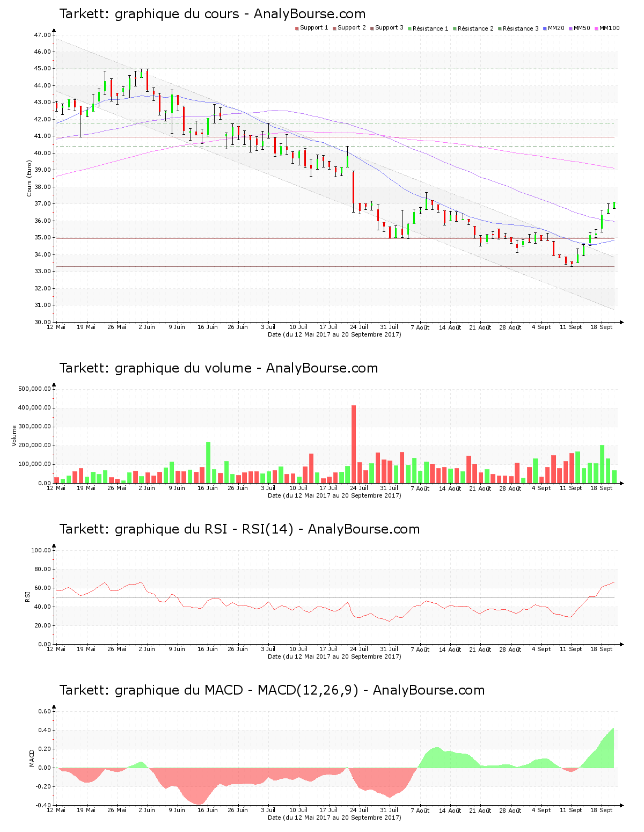Image resolution: width=644 pixels, height=832 pixels.
Task: Click the 'MACD' axis title
Action: click(x=32, y=758)
